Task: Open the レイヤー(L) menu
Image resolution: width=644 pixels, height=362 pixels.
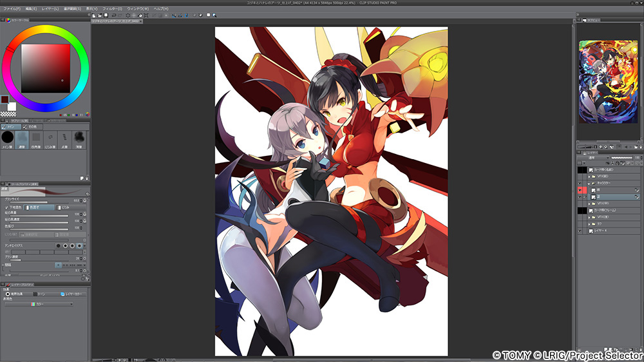Action: (x=50, y=8)
